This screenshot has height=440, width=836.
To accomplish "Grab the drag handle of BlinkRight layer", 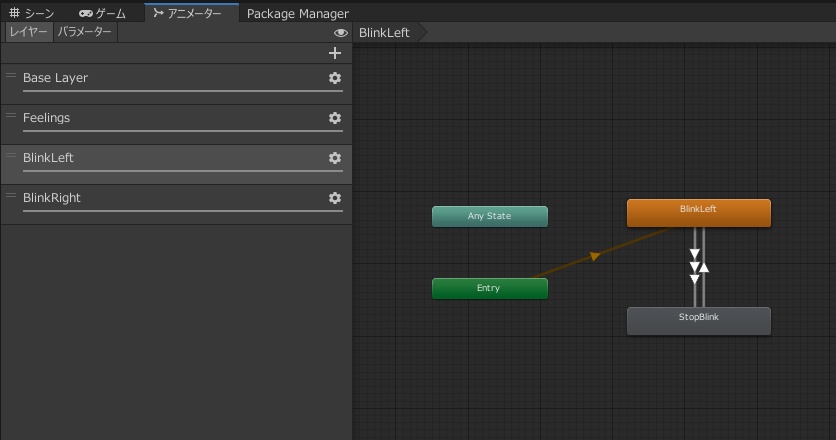I will pos(11,195).
